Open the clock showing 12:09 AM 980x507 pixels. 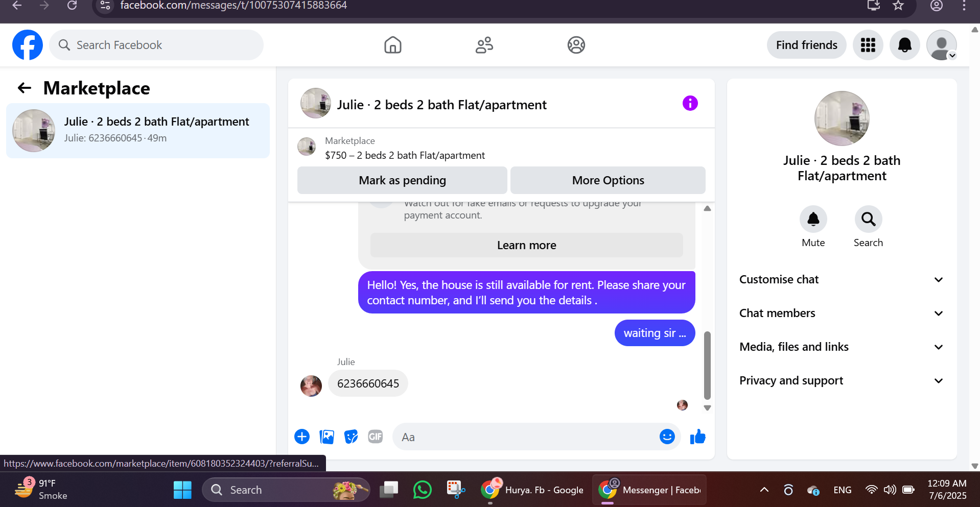[947, 489]
